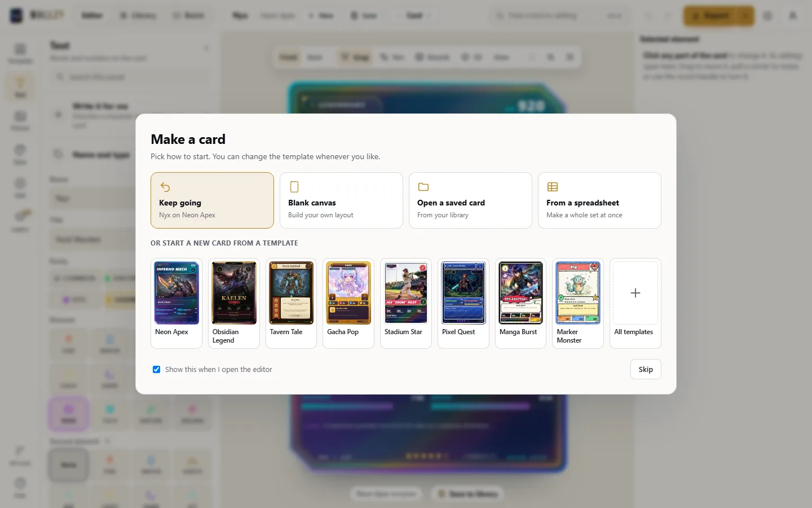Uncheck Show this when I open the editor
Image resolution: width=812 pixels, height=508 pixels.
(x=156, y=370)
